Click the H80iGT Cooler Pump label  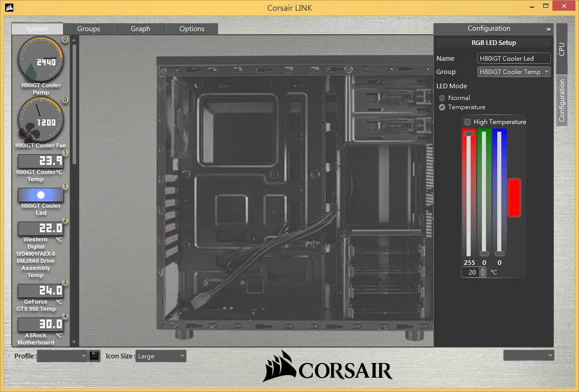(x=40, y=89)
